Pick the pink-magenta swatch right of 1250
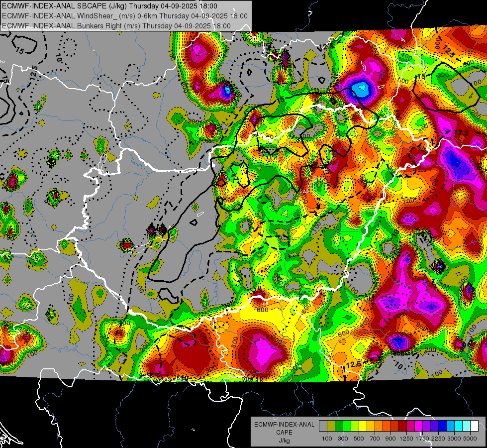Viewport: 487px width, 448px height. pos(410,426)
